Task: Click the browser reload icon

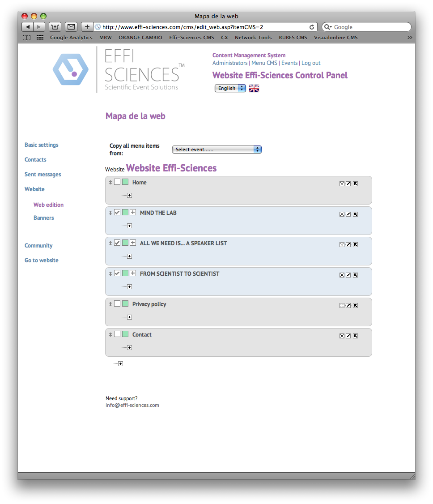Action: [x=312, y=27]
